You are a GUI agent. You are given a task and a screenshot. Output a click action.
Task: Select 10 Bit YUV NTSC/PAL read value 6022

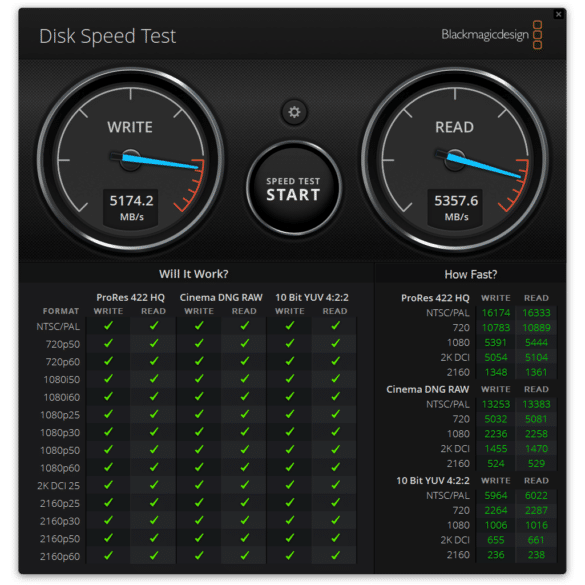536,495
